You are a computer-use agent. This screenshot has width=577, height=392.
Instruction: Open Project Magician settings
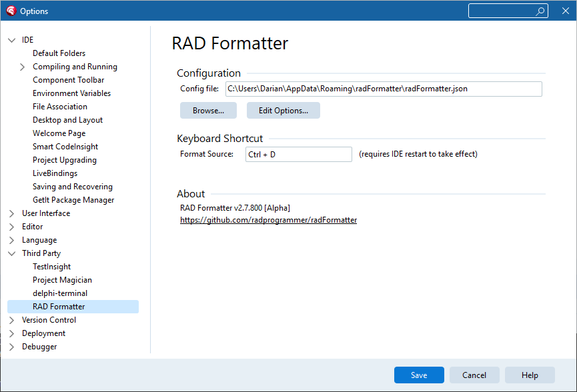pos(62,280)
